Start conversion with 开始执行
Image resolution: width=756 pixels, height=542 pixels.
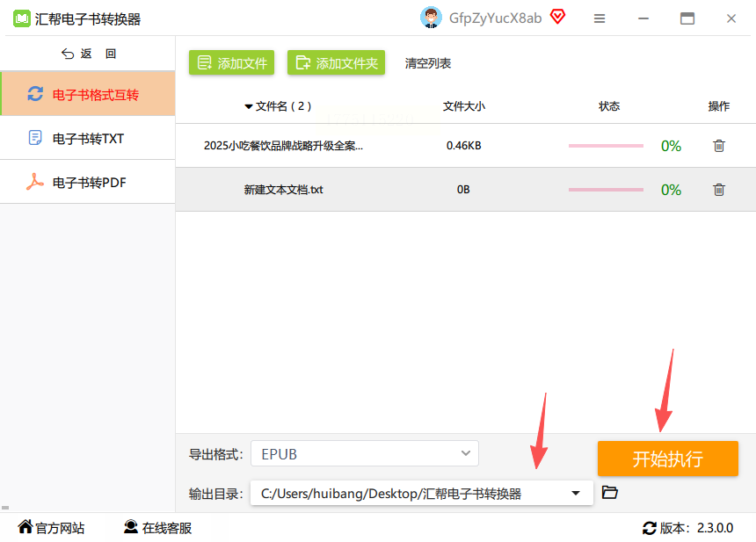click(x=668, y=459)
